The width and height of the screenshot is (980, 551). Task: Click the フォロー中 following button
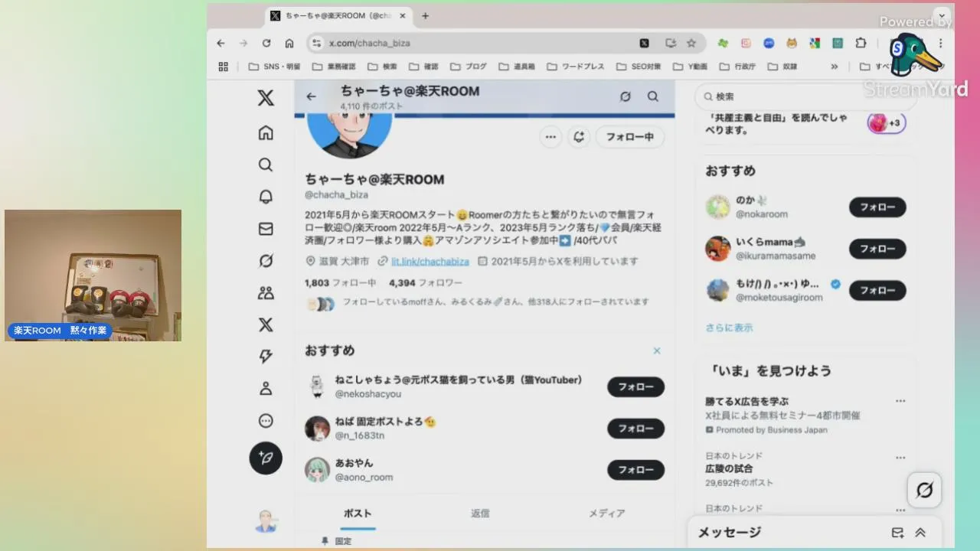click(630, 137)
